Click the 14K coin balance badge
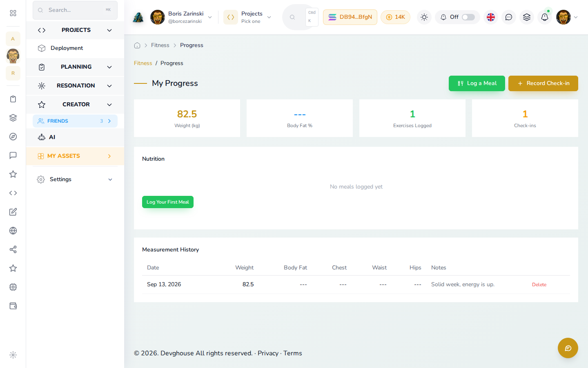588x368 pixels. tap(395, 17)
